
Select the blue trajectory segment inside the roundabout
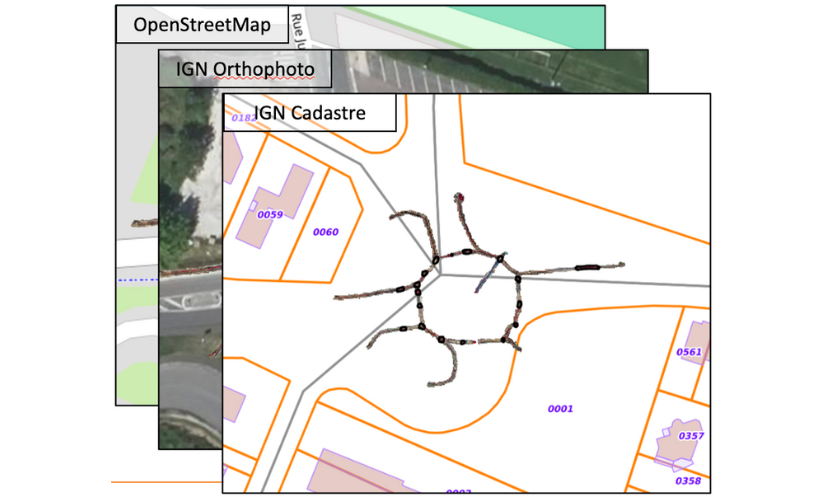point(487,273)
